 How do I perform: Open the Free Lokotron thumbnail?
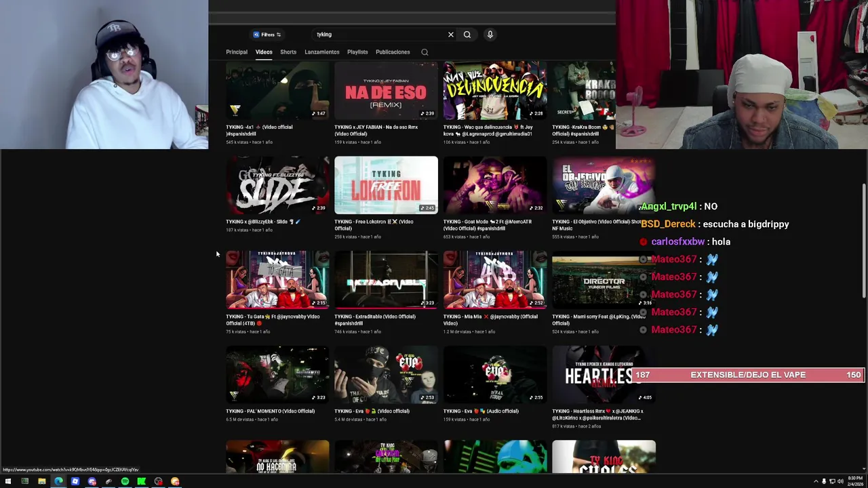(386, 185)
